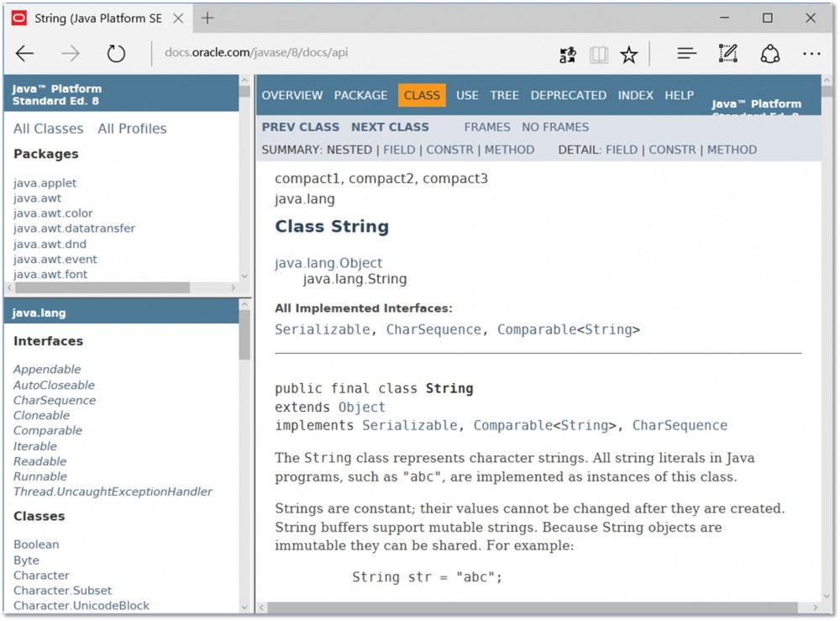Open the web note pen icon
The height and width of the screenshot is (621, 840).
click(728, 53)
